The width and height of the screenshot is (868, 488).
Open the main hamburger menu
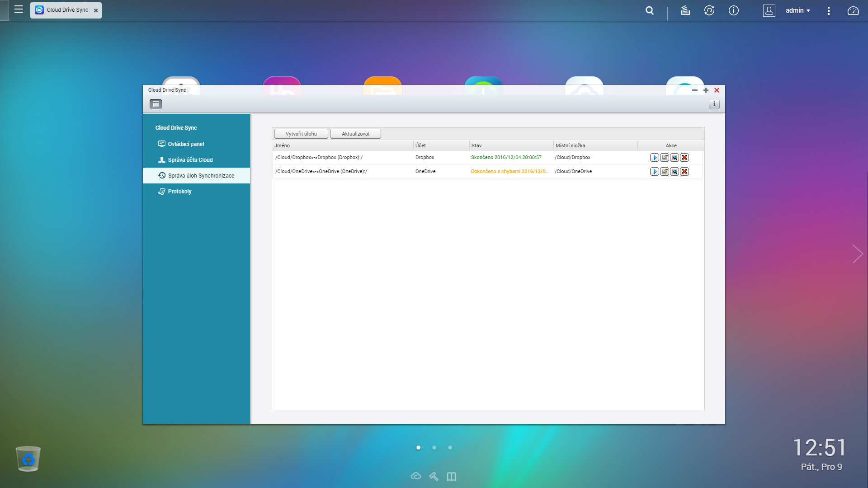19,9
